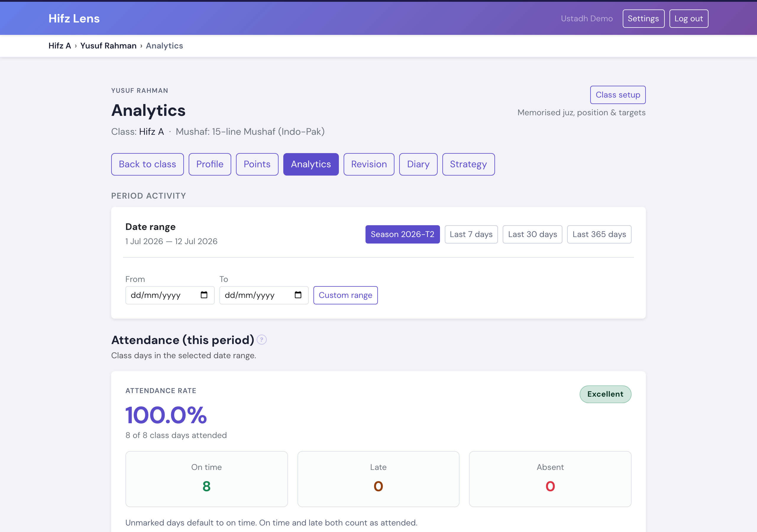Screen dimensions: 757x532
Task: Click the 'YUSUF RAHMAN' eyebrow label
Action: pos(140,91)
